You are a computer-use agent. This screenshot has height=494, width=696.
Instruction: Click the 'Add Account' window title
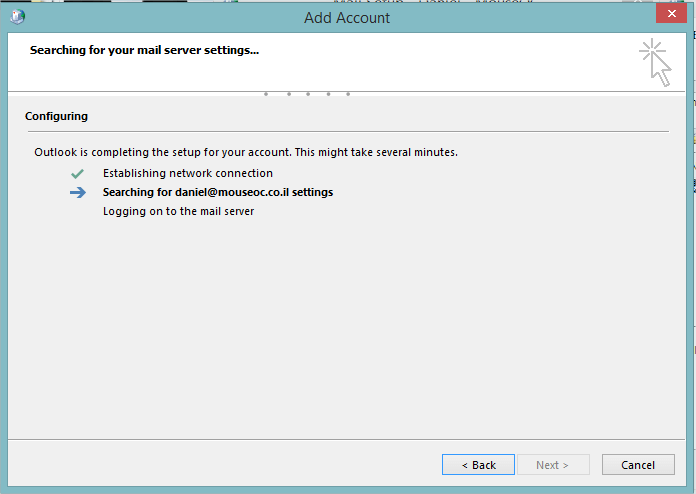pyautogui.click(x=347, y=18)
